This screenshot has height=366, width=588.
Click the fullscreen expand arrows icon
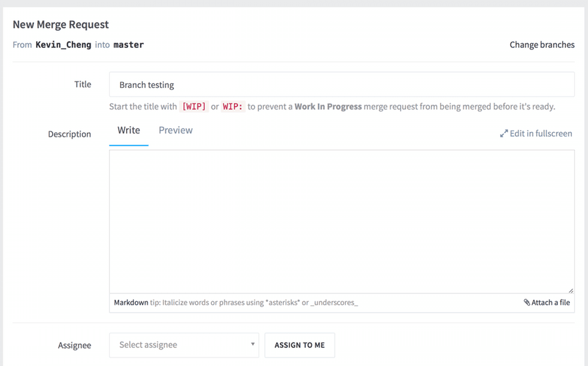click(504, 134)
